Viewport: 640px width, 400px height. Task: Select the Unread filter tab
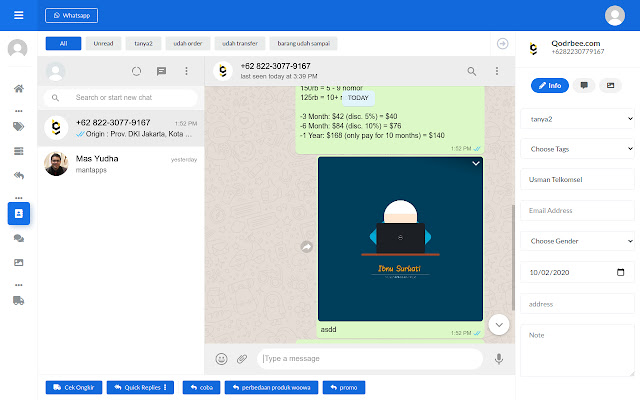click(x=103, y=43)
